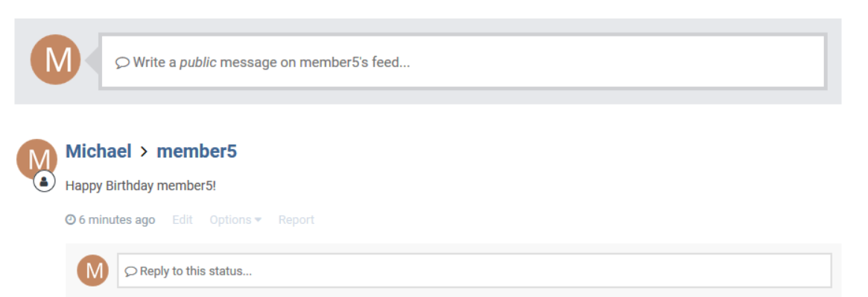868x297 pixels.
Task: Click the speech bubble icon in the public message field
Action: point(122,63)
